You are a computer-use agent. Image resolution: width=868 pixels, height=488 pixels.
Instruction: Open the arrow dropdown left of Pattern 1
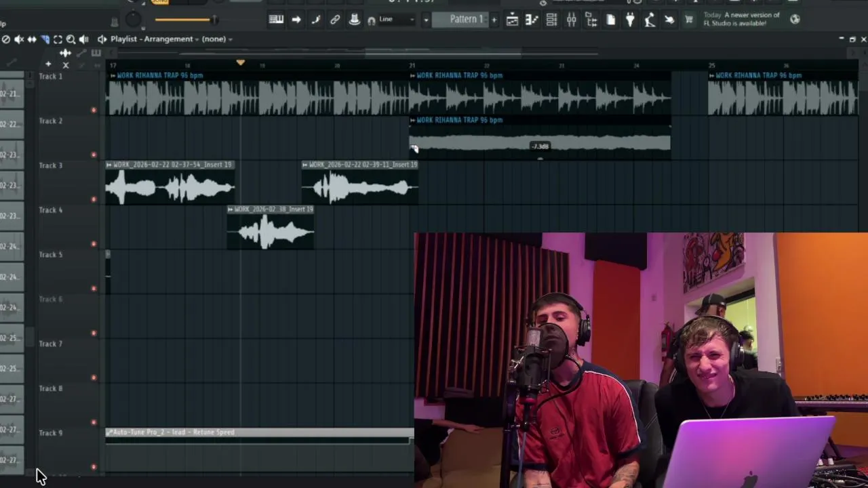[426, 20]
